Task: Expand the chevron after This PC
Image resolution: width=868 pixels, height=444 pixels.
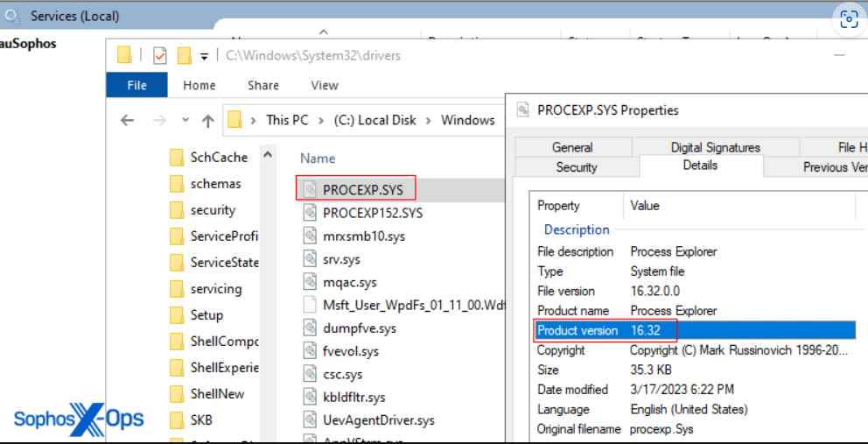Action: (321, 120)
